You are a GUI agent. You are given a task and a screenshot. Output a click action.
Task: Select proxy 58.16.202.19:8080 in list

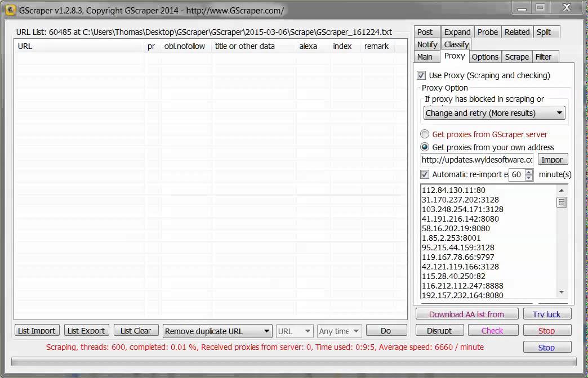point(456,228)
